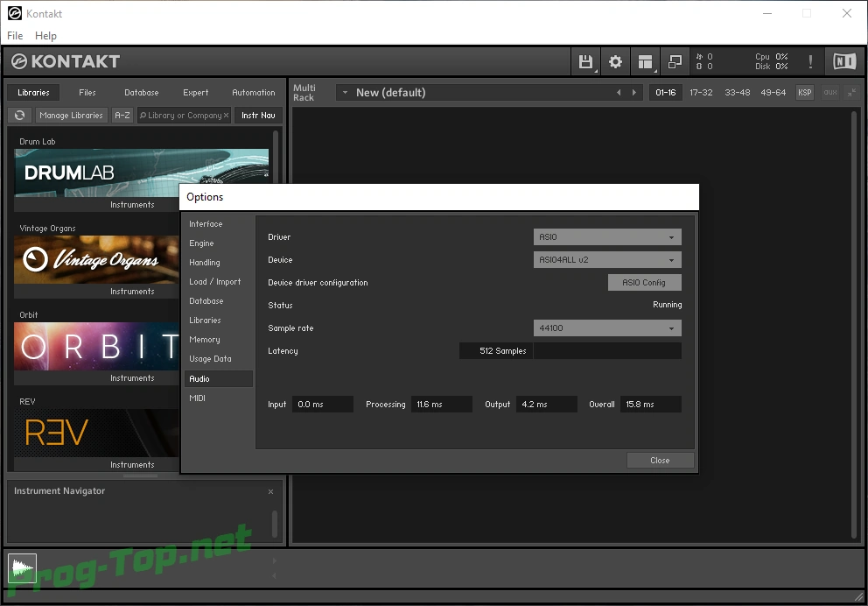Toggle the Instr Nav button
Screen dimensions: 868x606
(258, 116)
